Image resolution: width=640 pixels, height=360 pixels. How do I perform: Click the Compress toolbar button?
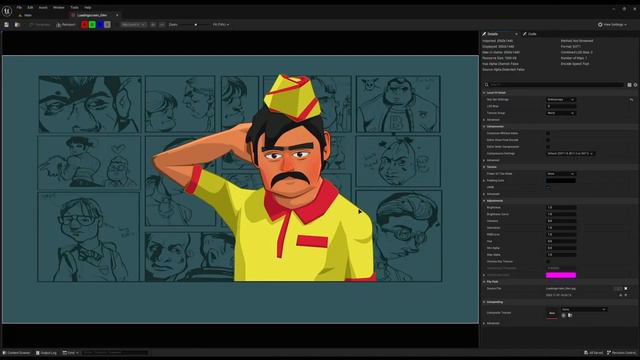tap(40, 24)
